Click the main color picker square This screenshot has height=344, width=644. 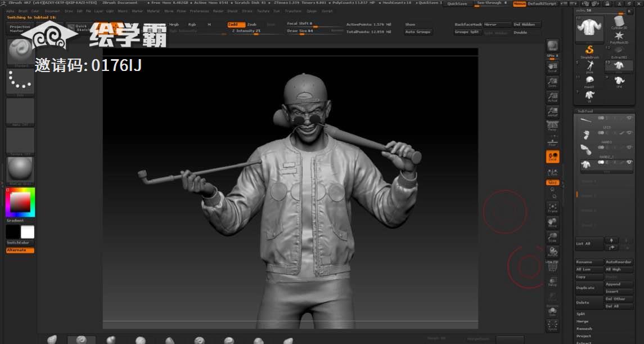20,202
